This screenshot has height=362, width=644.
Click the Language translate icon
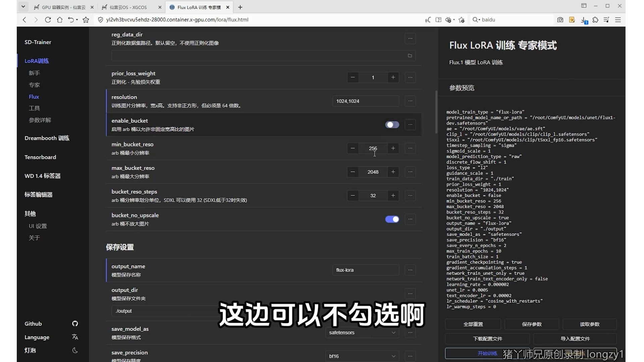(x=75, y=337)
